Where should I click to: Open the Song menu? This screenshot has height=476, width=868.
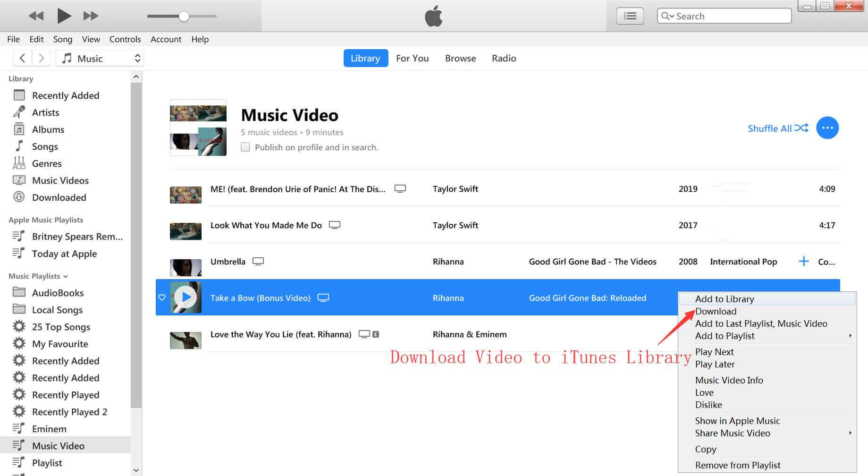pos(63,39)
